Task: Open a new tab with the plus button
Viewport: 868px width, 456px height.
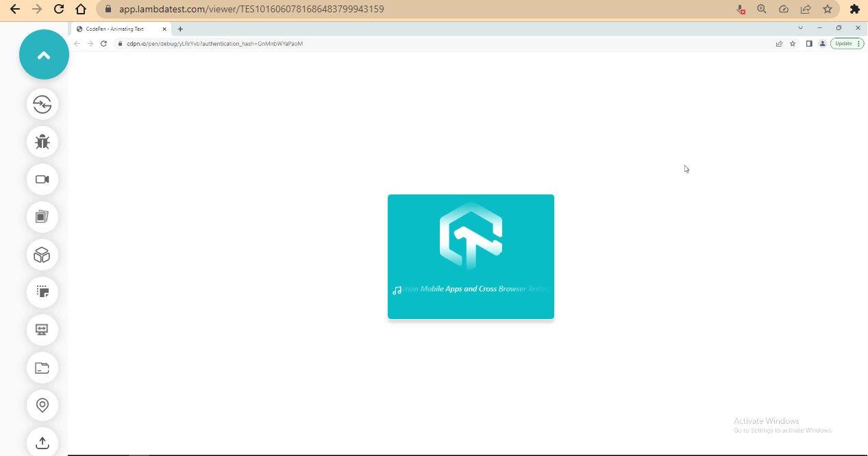Action: pos(179,29)
